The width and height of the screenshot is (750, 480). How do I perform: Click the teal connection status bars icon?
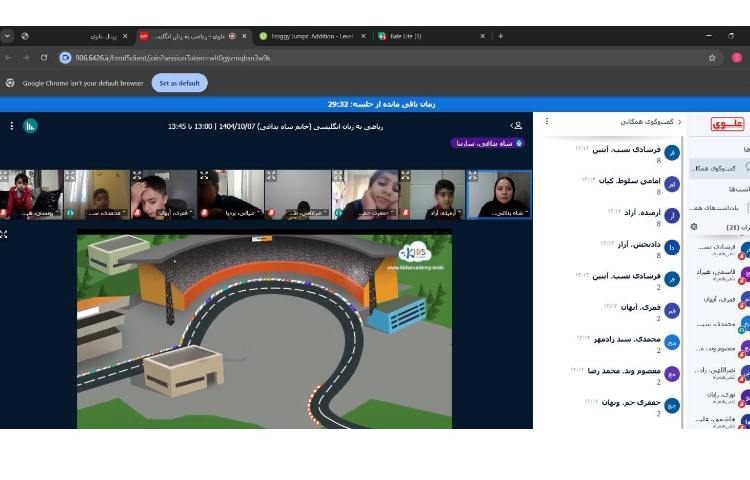[30, 126]
